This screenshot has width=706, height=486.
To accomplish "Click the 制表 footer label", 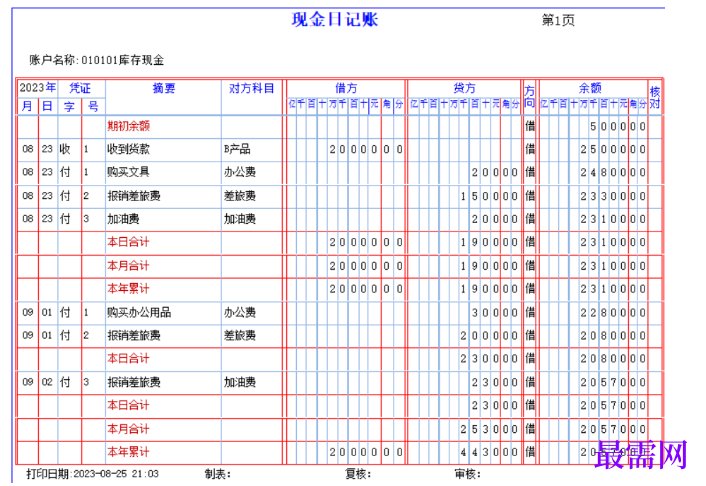I will point(217,474).
